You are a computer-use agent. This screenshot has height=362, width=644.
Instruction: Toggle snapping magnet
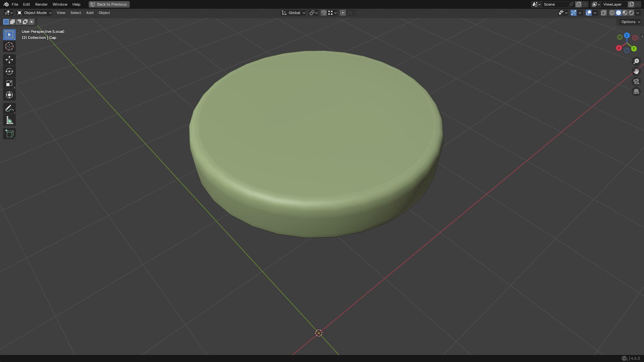point(323,13)
